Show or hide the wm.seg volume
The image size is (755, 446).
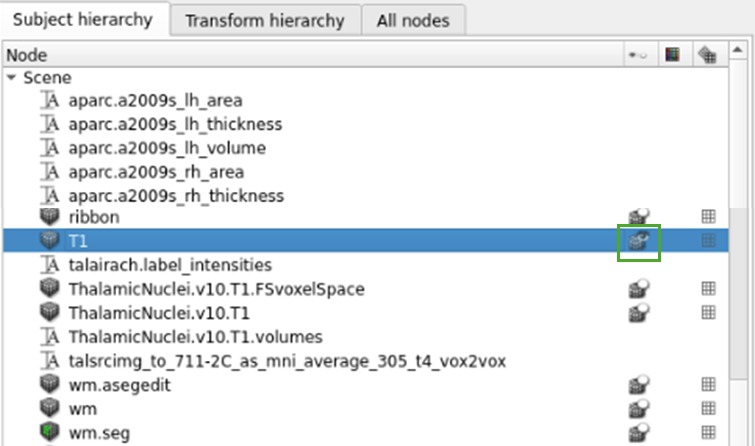click(x=639, y=433)
